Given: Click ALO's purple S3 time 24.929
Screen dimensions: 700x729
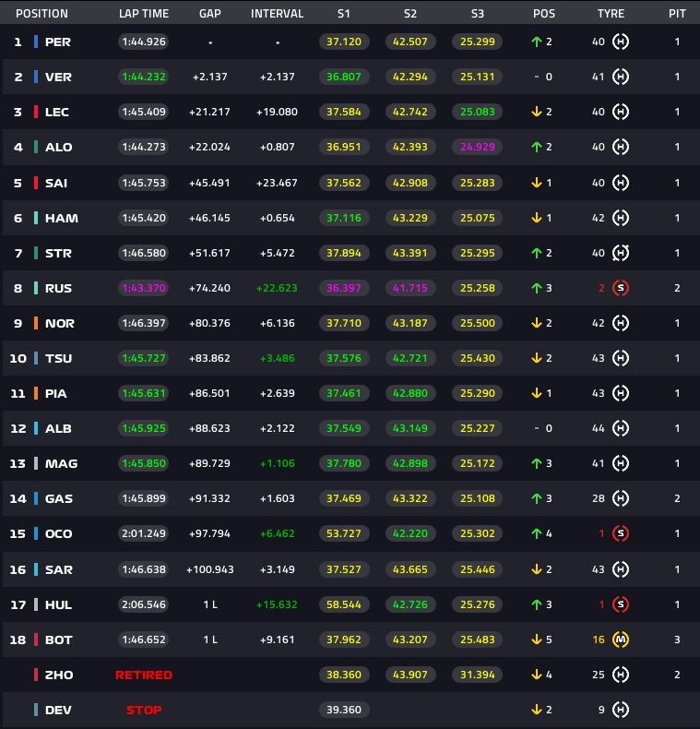Looking at the screenshot, I should pyautogui.click(x=477, y=147).
